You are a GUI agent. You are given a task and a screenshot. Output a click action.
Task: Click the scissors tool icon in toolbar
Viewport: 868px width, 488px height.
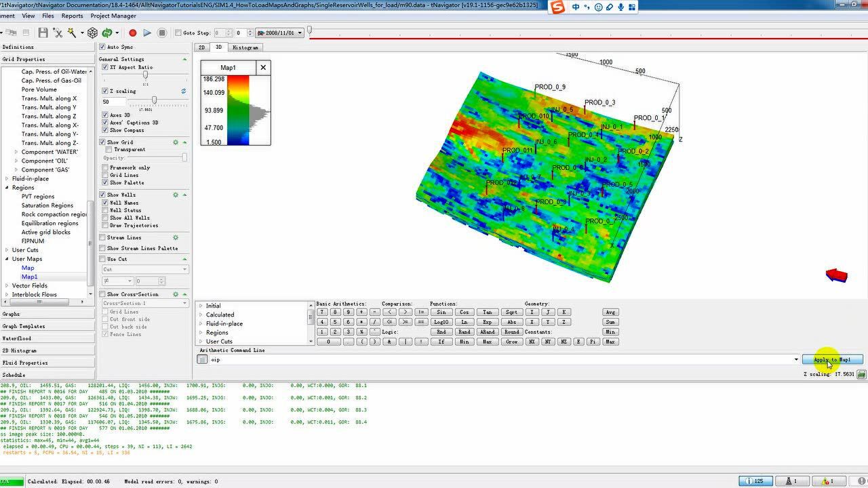(58, 33)
